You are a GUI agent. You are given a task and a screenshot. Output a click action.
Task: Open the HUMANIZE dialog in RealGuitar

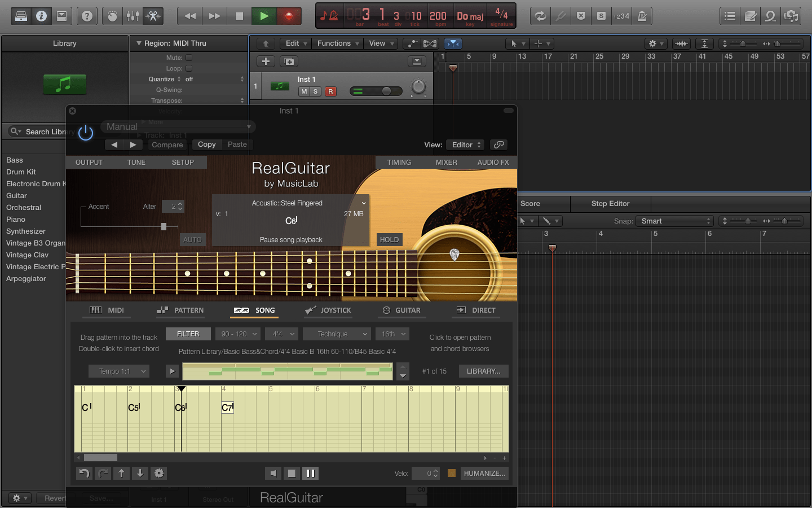pyautogui.click(x=484, y=473)
